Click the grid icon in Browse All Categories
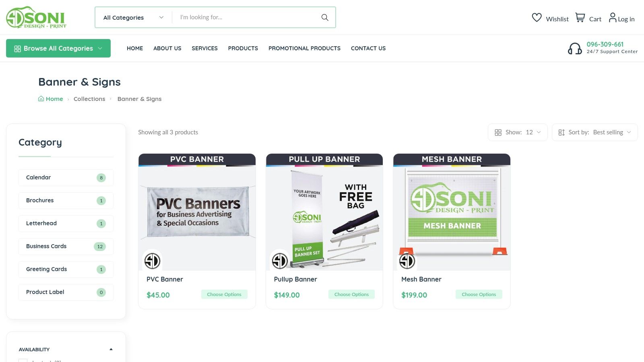Image resolution: width=644 pixels, height=362 pixels. pyautogui.click(x=17, y=49)
